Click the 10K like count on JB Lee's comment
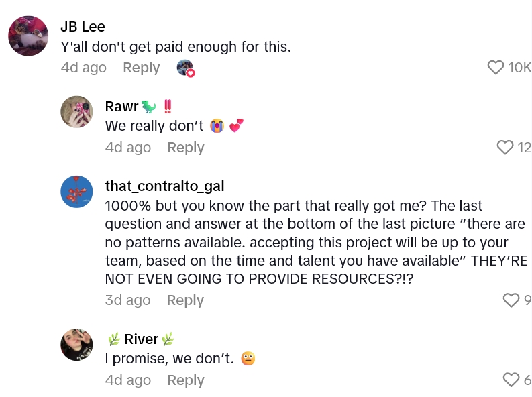This screenshot has width=532, height=397. 519,68
